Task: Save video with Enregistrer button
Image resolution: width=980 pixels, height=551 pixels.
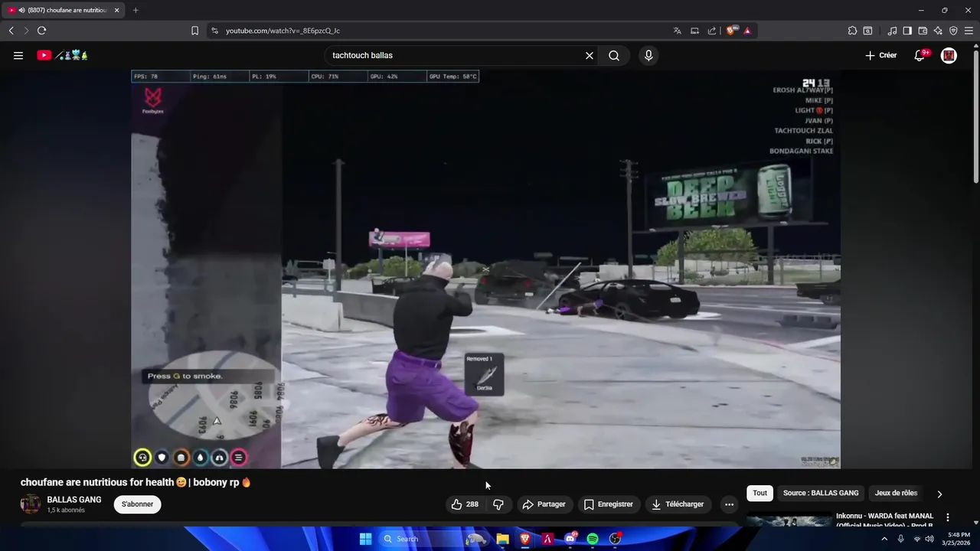Action: click(609, 504)
